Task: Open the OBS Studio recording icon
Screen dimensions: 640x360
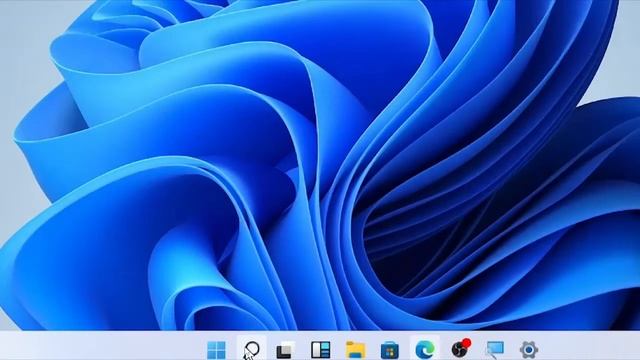Action: 461,349
